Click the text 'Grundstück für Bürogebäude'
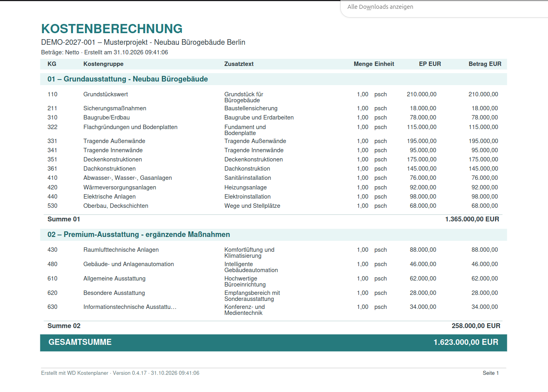 (244, 97)
